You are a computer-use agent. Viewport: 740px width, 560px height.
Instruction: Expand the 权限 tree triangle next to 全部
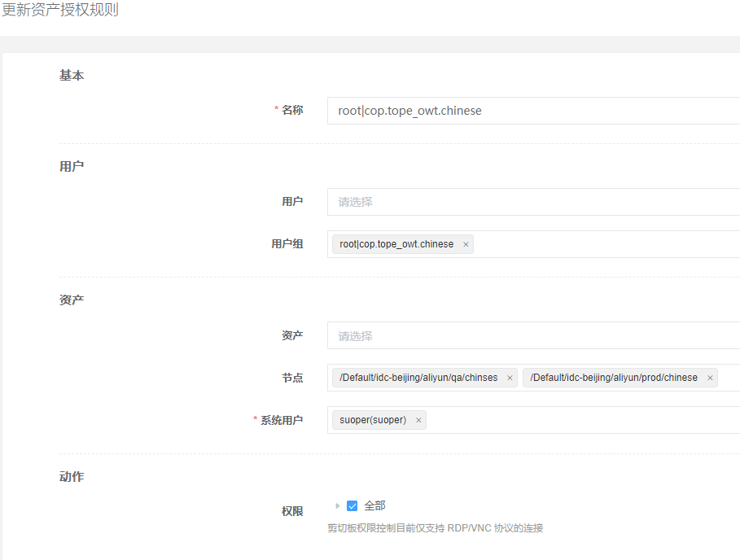[x=337, y=505]
